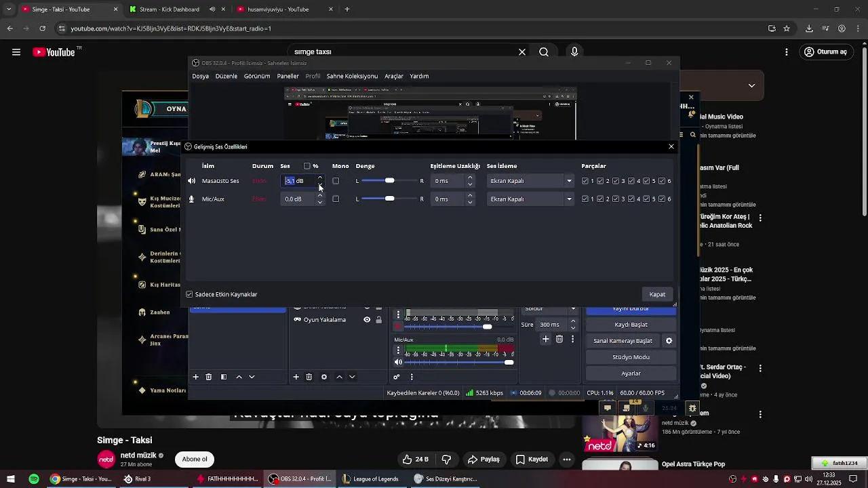Open OBS Görünüm menu

(257, 77)
